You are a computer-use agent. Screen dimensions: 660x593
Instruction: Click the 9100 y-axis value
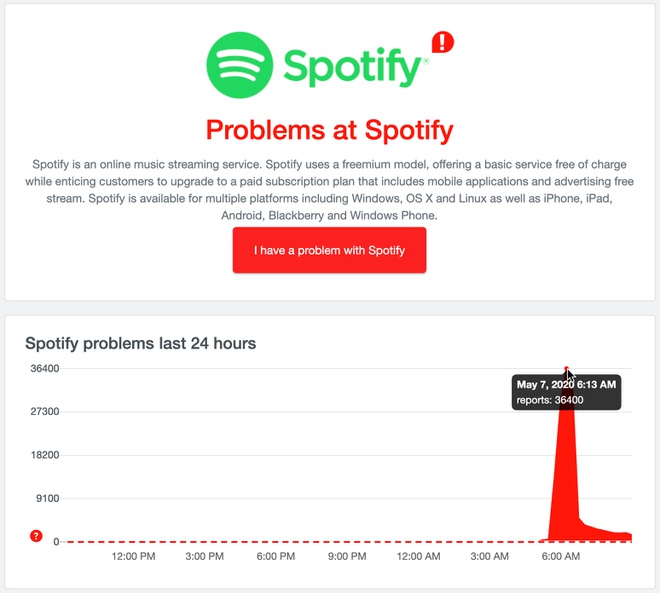pos(46,498)
